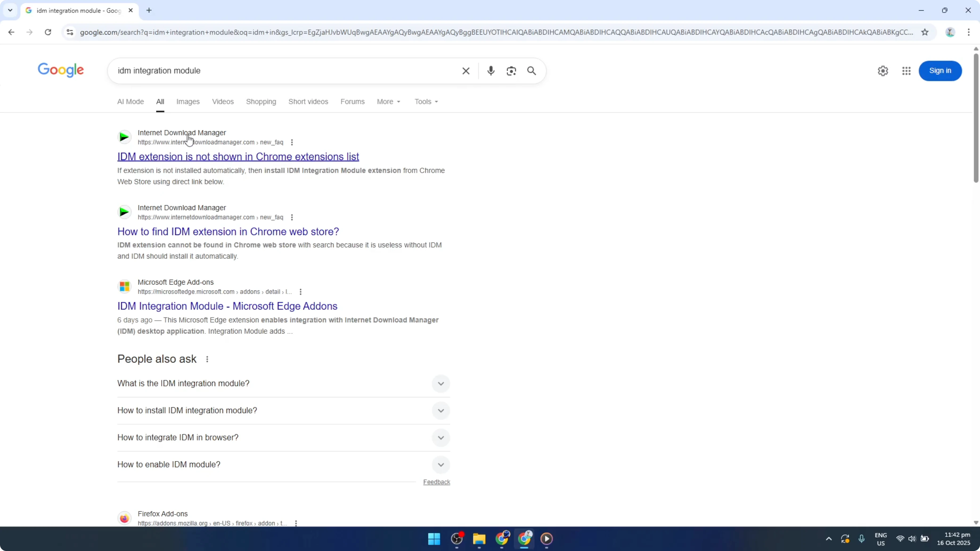Open the Tools dropdown

pos(425,101)
